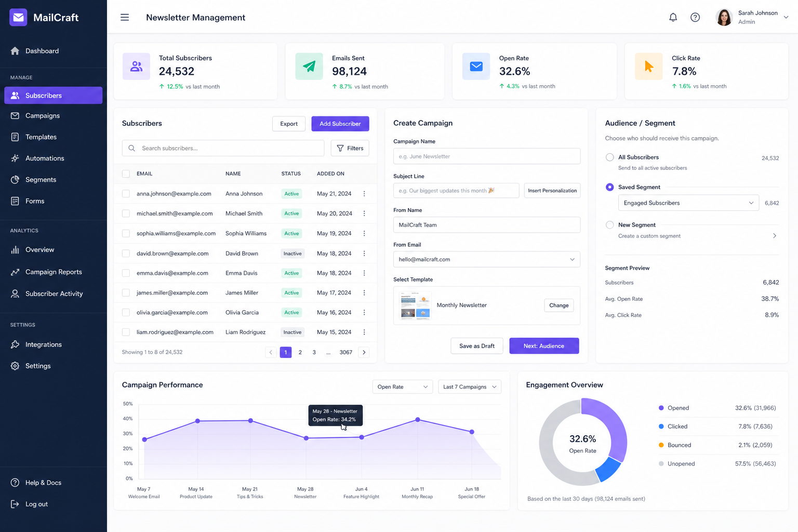This screenshot has width=798, height=532.
Task: Select the checkbox for Sophia Williams
Action: click(x=126, y=233)
